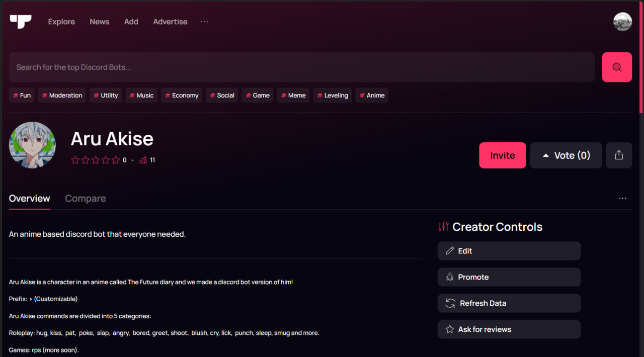Click the first rating star
Image resolution: width=644 pixels, height=357 pixels.
tap(75, 160)
